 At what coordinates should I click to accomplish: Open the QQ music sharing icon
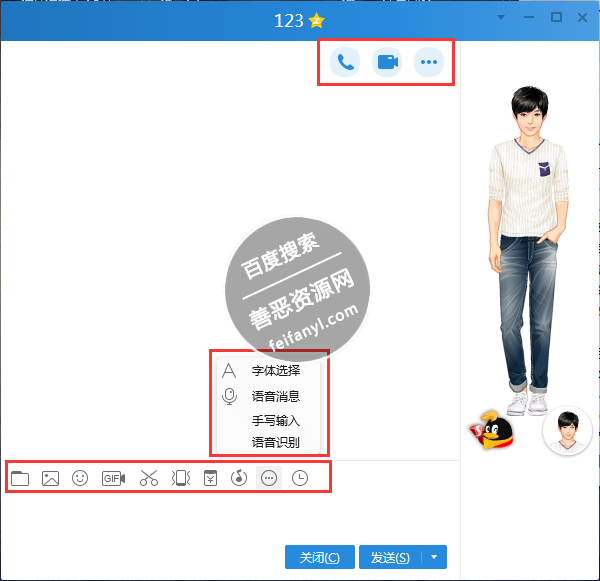click(x=239, y=478)
